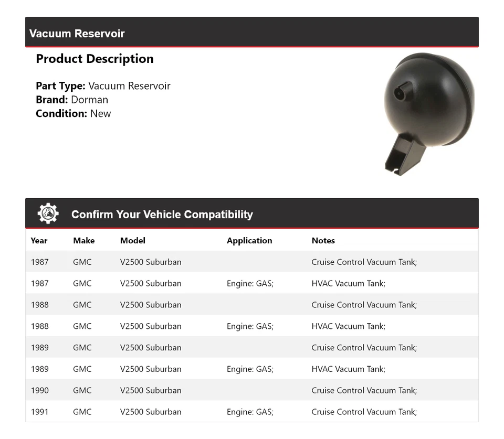Click the 1990 year cell

[39, 390]
